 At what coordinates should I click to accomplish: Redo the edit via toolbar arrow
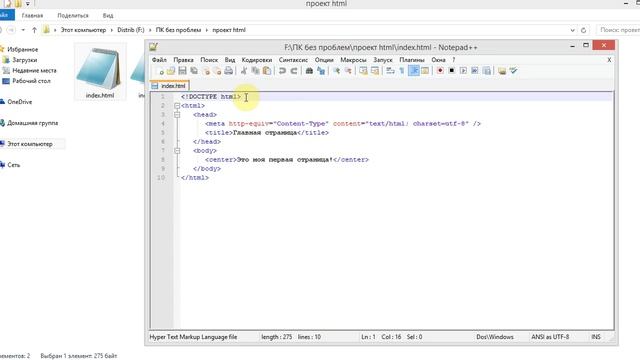point(293,71)
